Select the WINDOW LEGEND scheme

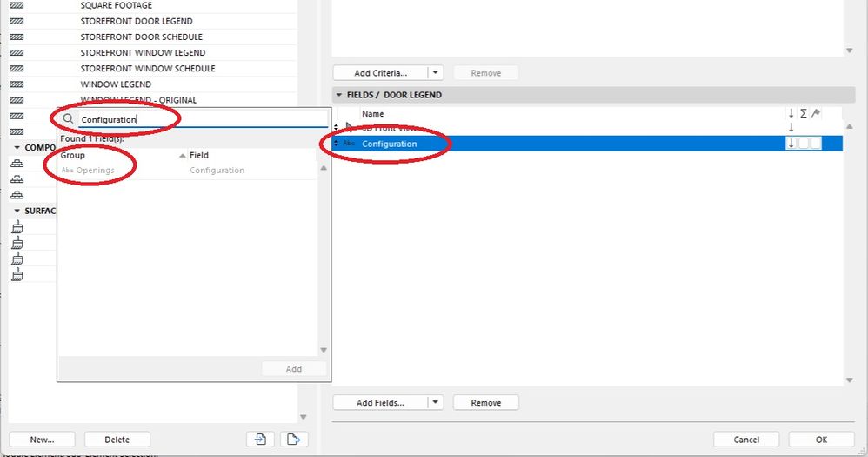pos(116,84)
